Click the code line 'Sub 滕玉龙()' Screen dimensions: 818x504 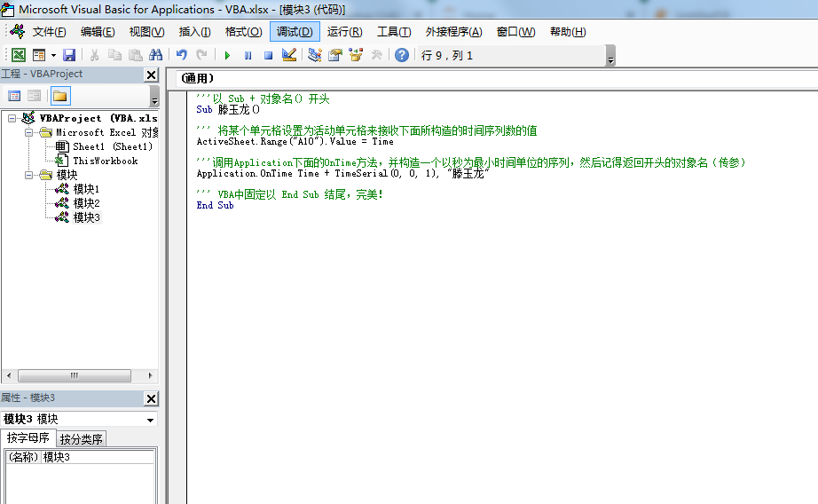pyautogui.click(x=228, y=109)
